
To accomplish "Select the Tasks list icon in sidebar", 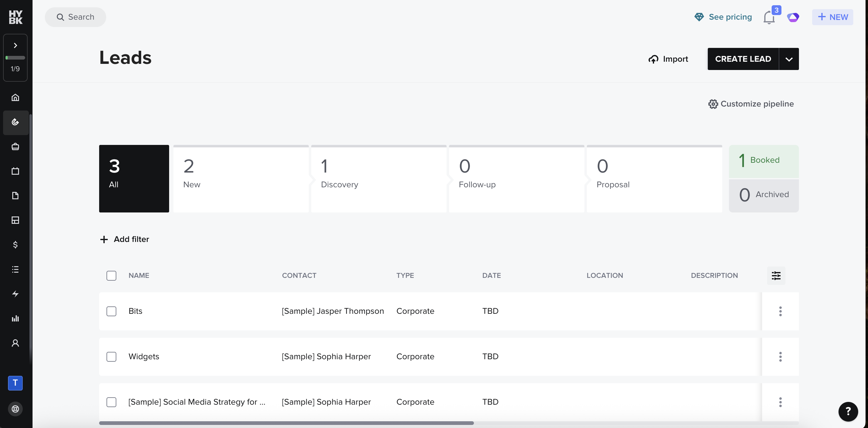I will [x=15, y=270].
